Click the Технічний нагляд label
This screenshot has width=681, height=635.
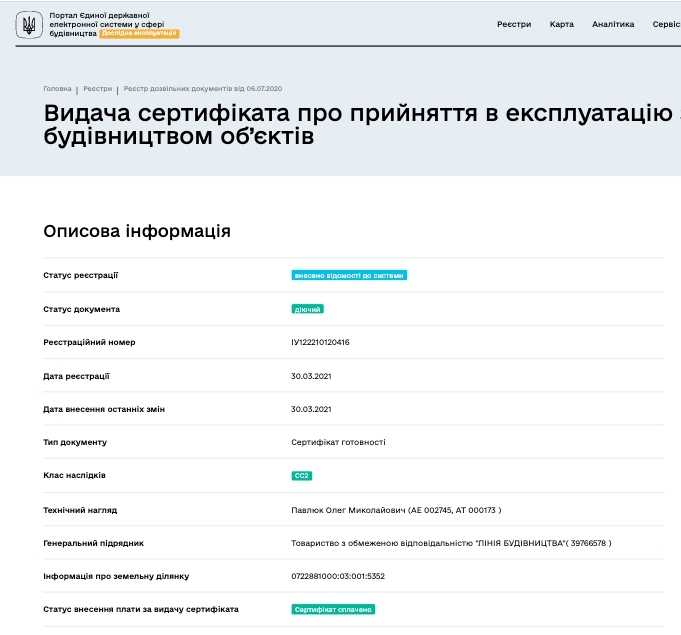[x=80, y=510]
